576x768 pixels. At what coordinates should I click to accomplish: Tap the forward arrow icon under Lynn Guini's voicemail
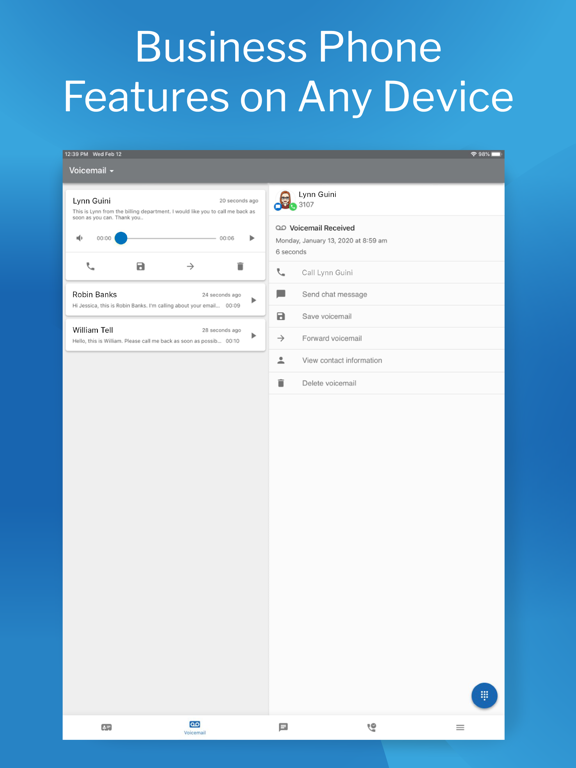(190, 266)
